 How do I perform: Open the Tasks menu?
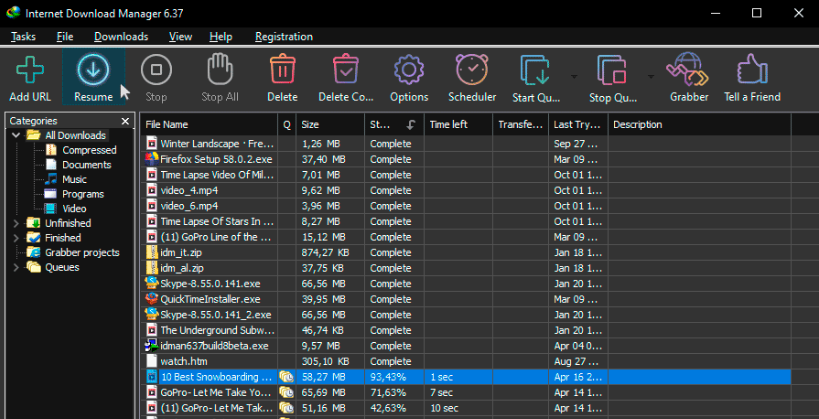[x=23, y=37]
